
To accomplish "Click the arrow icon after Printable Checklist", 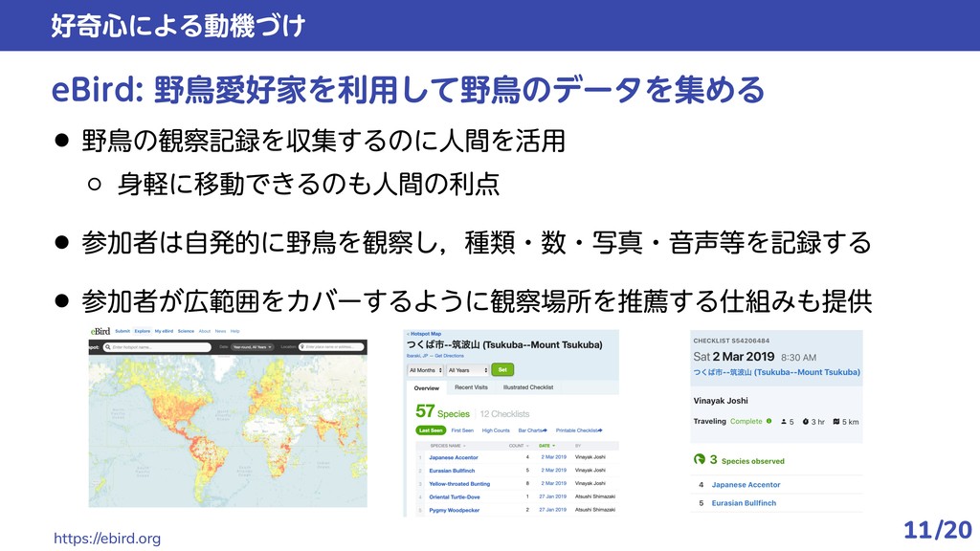I will (600, 430).
